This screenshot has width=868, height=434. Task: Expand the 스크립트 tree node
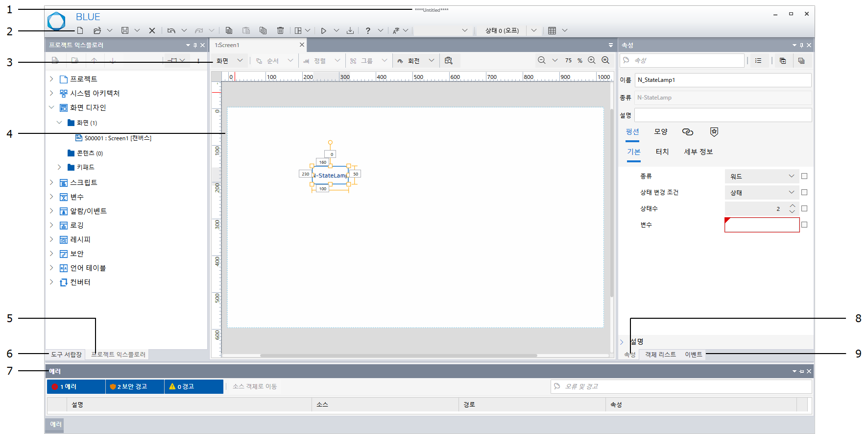pos(51,182)
